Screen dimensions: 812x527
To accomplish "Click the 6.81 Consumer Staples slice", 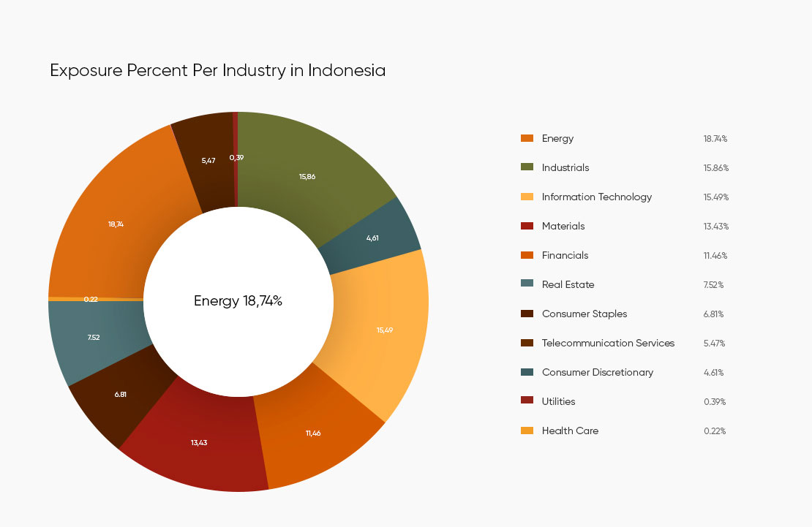I will point(121,395).
